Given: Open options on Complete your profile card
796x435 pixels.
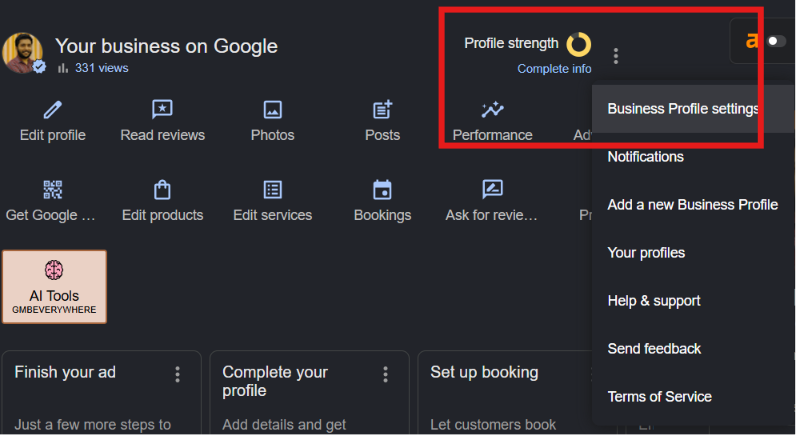Looking at the screenshot, I should pos(385,374).
